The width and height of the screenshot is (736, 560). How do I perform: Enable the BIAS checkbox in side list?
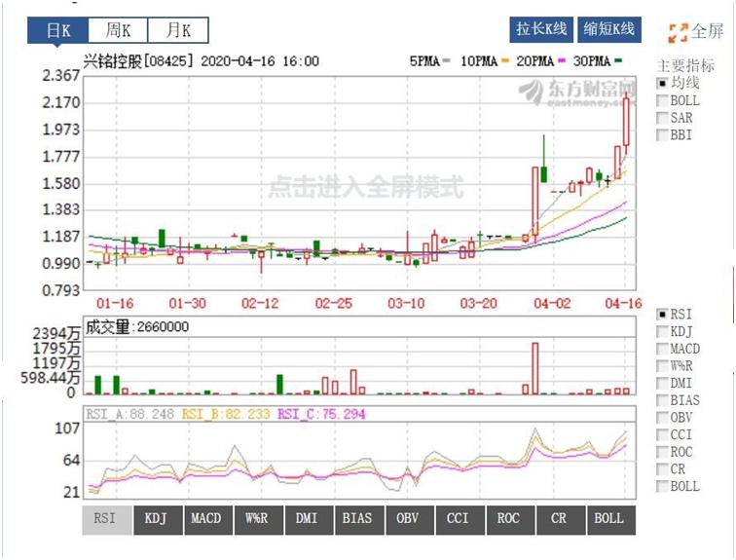tap(662, 400)
